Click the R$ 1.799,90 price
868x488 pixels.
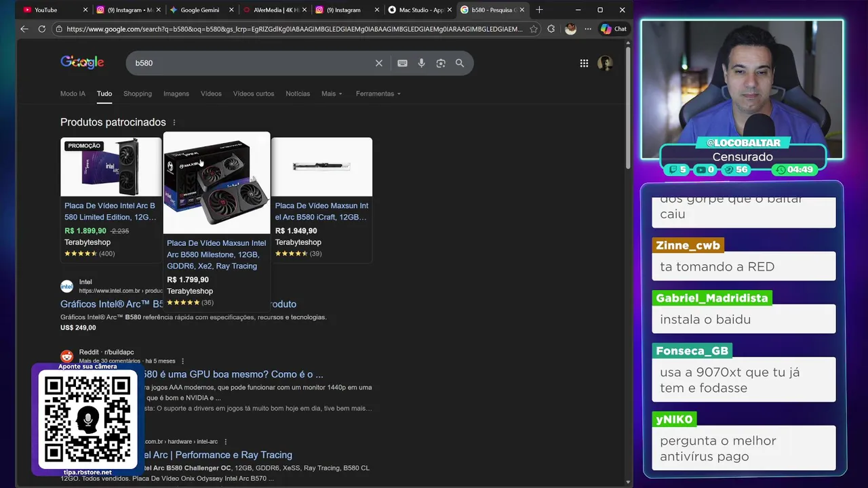pyautogui.click(x=188, y=280)
